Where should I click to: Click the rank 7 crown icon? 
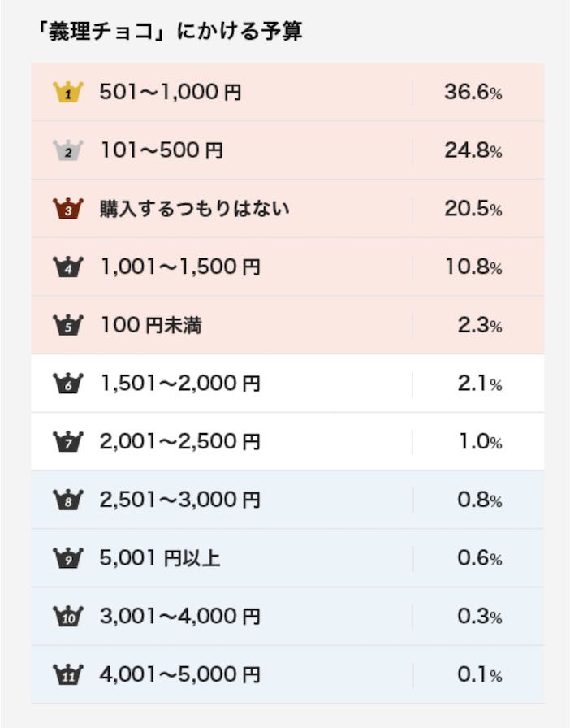pyautogui.click(x=67, y=441)
